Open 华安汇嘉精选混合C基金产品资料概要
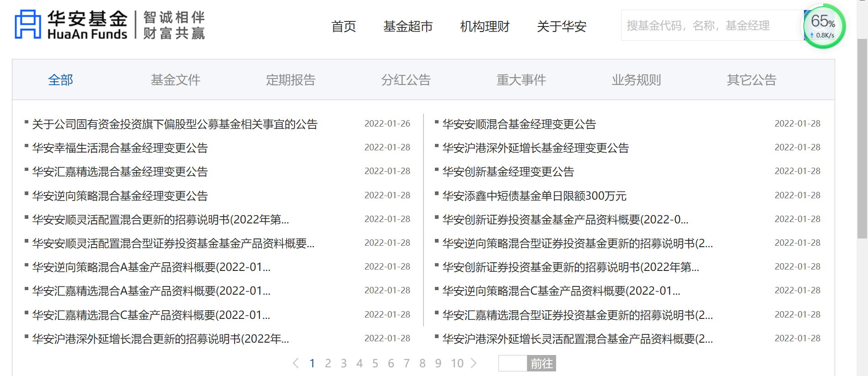This screenshot has width=868, height=376. [x=151, y=315]
